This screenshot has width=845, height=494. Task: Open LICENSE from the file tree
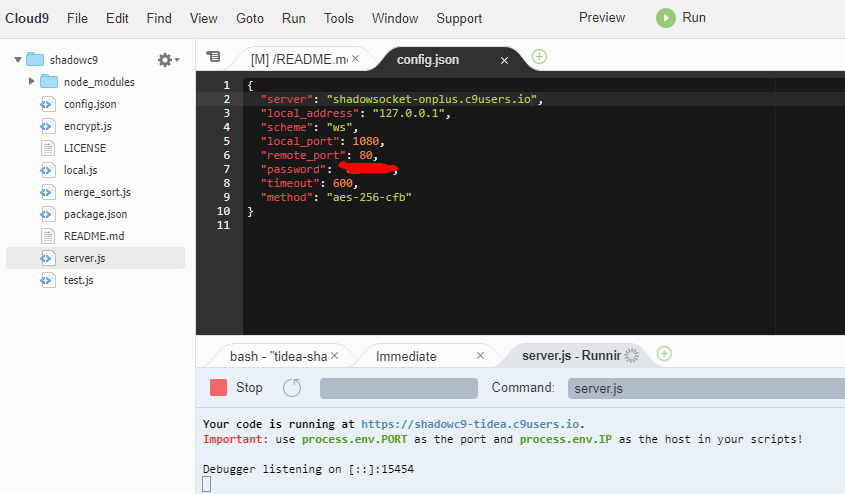pyautogui.click(x=85, y=148)
